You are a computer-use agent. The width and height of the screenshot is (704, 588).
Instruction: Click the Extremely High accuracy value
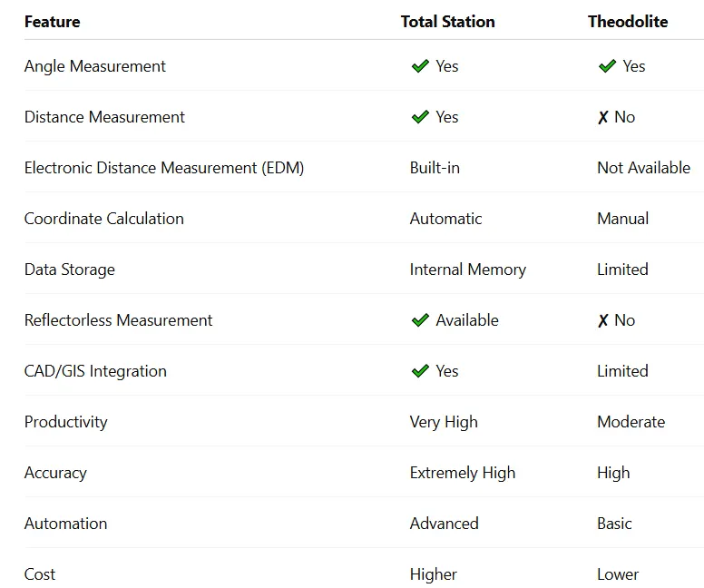463,473
